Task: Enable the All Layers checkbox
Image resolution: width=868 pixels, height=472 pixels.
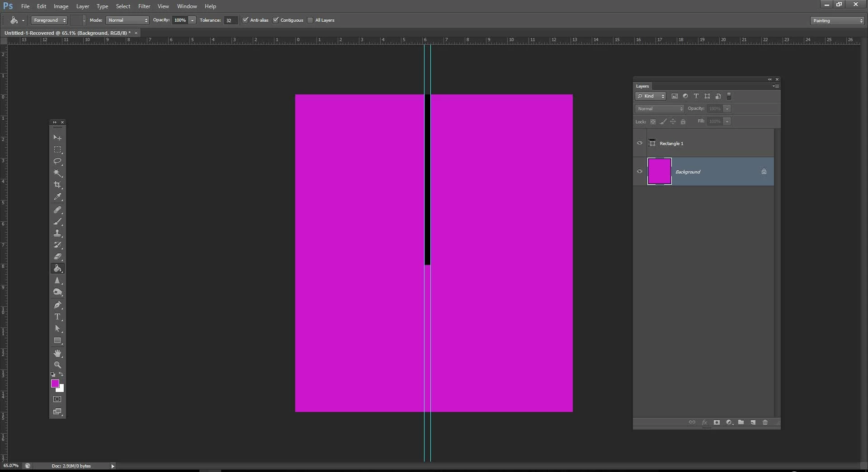Action: click(x=310, y=20)
